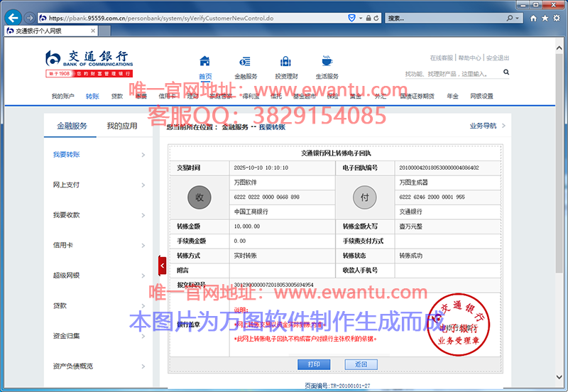Click the browser Back arrow button
Image resolution: width=568 pixels, height=392 pixels.
13,18
